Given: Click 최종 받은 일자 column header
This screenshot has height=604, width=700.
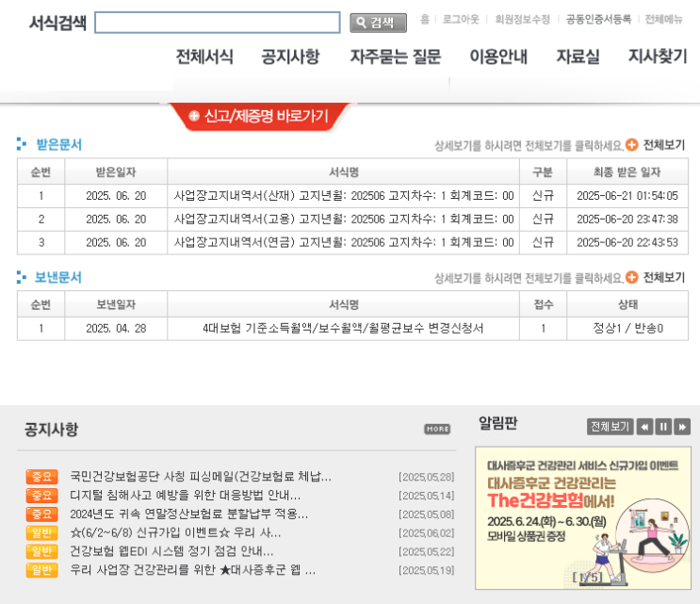Looking at the screenshot, I should tap(627, 171).
